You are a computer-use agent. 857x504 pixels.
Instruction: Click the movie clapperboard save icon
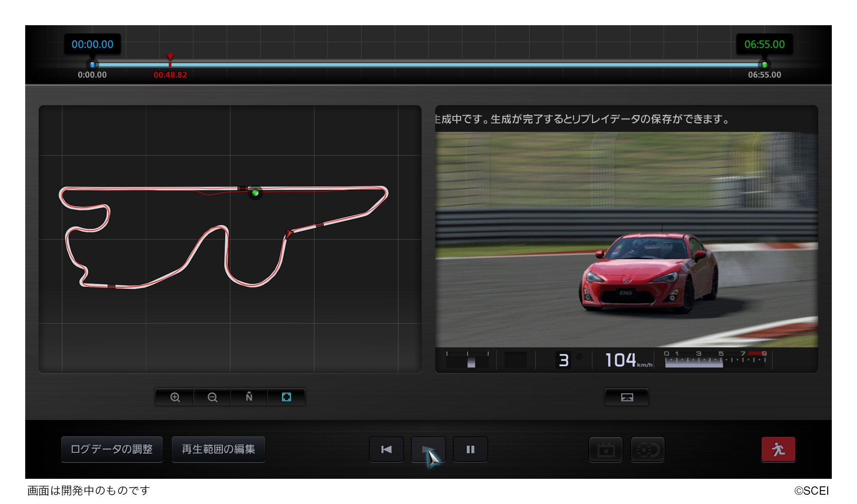pos(606,450)
